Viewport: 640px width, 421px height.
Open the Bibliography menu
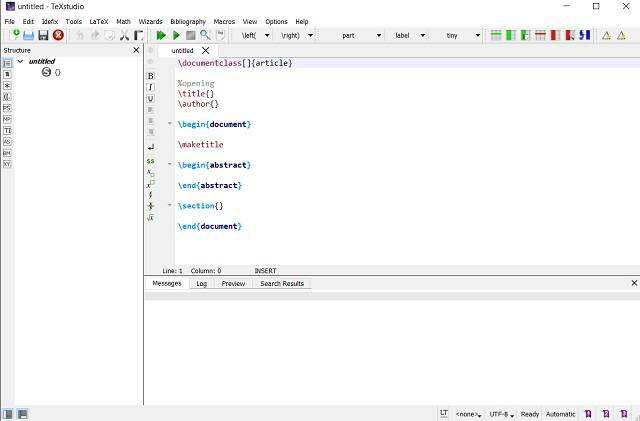(x=190, y=21)
